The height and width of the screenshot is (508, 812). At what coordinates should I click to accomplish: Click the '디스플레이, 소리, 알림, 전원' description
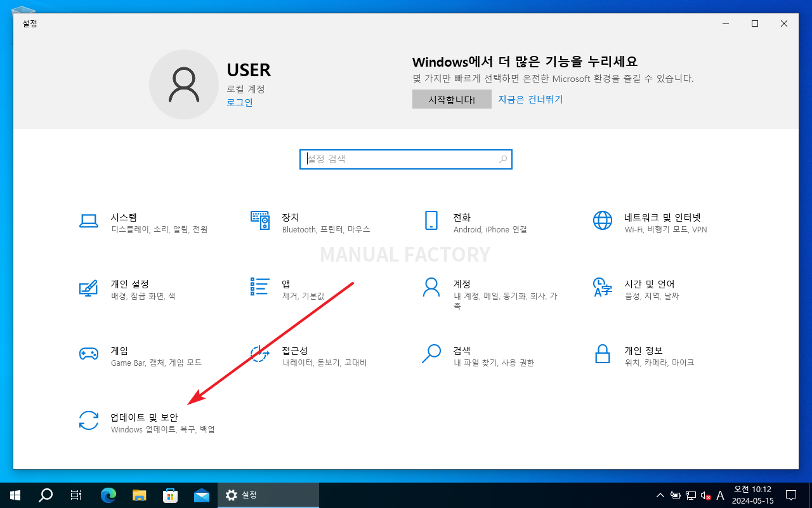pyautogui.click(x=159, y=230)
